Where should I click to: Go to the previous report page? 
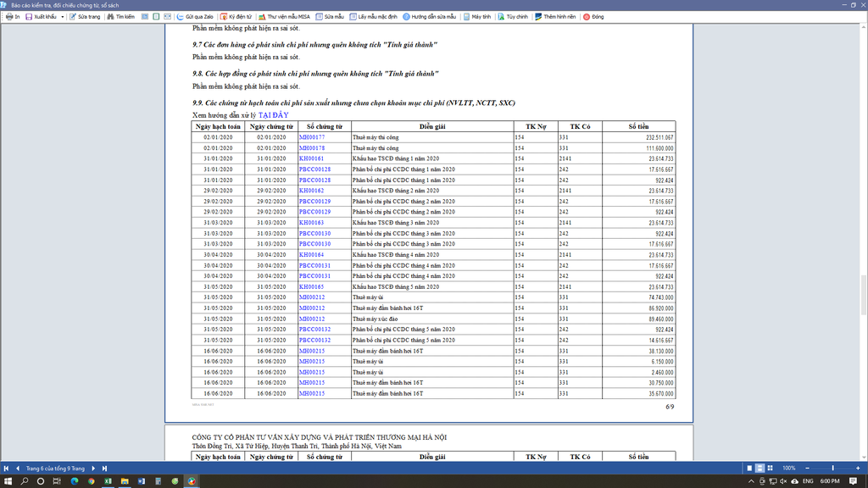point(18,468)
